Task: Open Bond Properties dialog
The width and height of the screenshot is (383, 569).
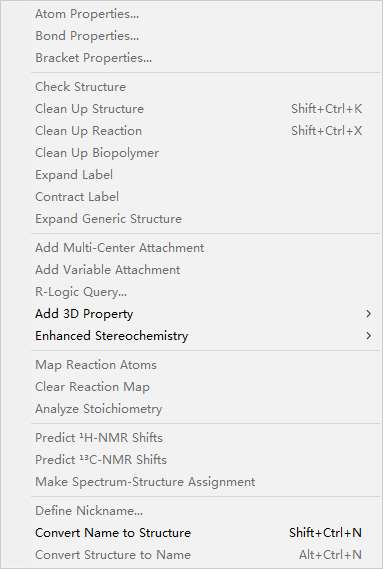Action: click(205, 36)
